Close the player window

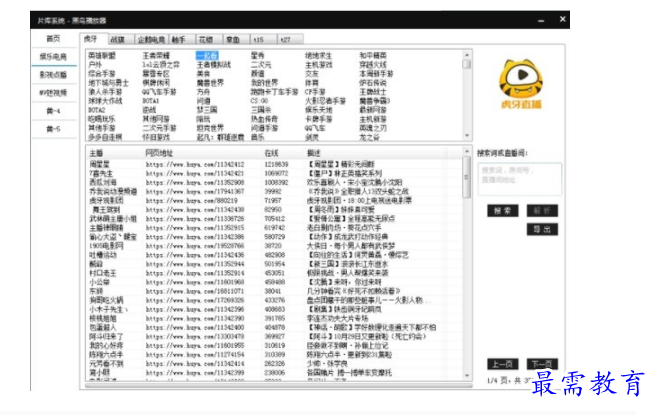coord(563,19)
